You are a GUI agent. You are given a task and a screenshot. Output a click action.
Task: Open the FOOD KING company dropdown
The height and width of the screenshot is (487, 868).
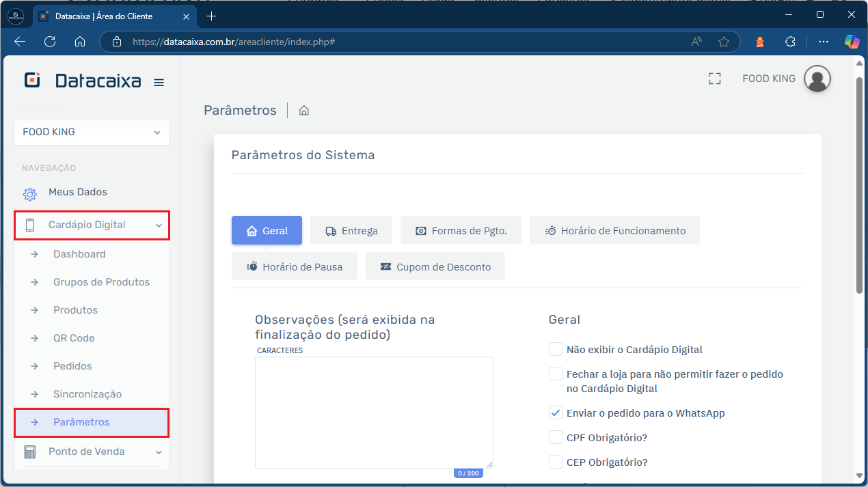tap(92, 132)
